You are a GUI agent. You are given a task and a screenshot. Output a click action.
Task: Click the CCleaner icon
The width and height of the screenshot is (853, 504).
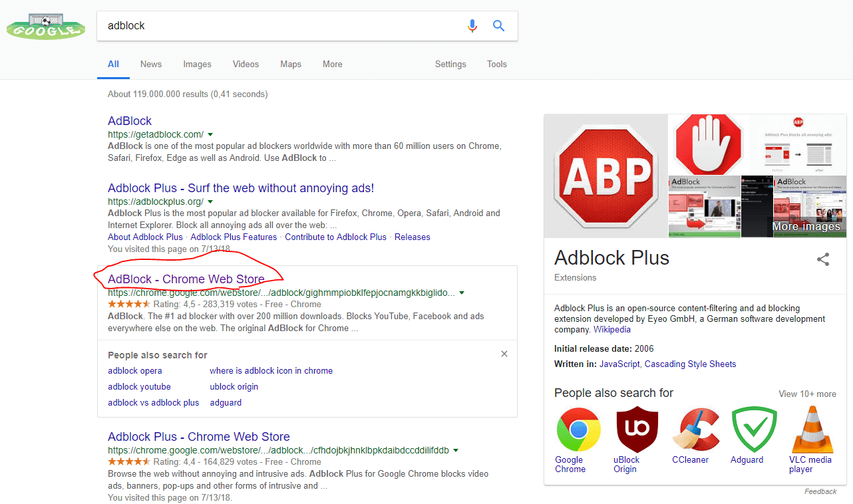(x=695, y=430)
